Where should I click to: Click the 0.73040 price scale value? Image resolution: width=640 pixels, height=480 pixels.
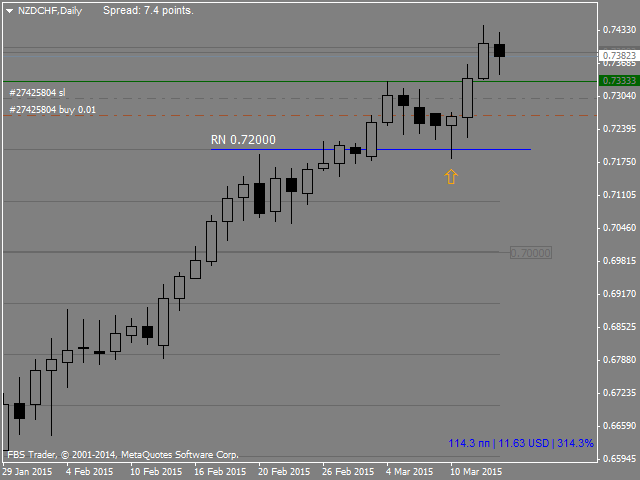(620, 96)
